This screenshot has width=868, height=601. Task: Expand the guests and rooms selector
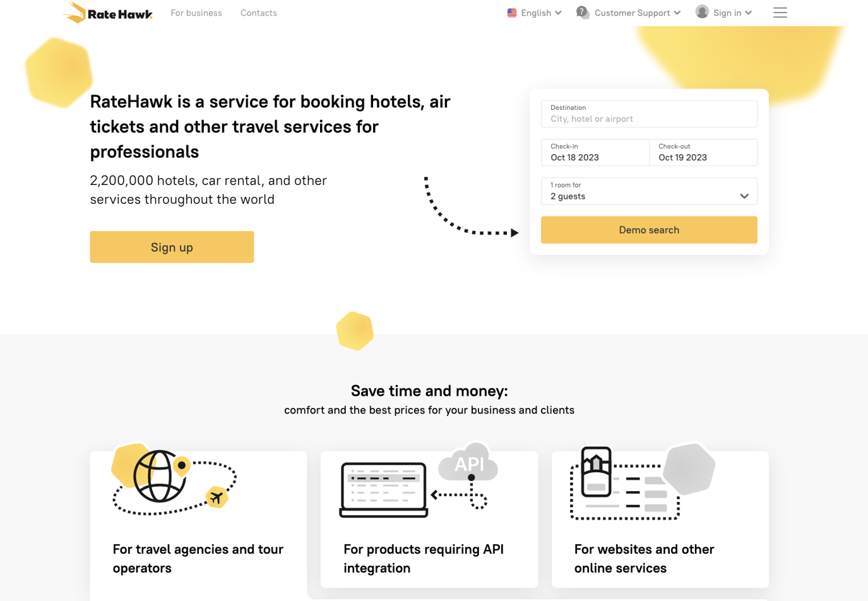pyautogui.click(x=649, y=191)
